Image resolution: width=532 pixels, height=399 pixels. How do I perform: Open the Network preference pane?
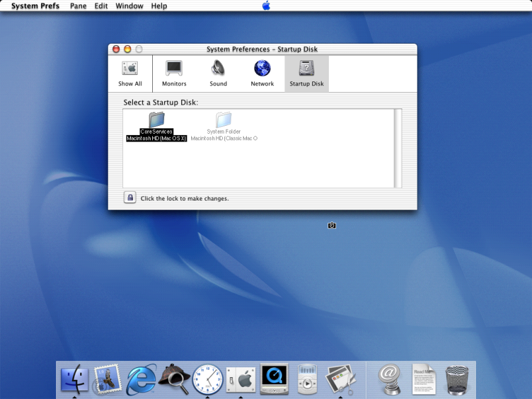(x=262, y=73)
